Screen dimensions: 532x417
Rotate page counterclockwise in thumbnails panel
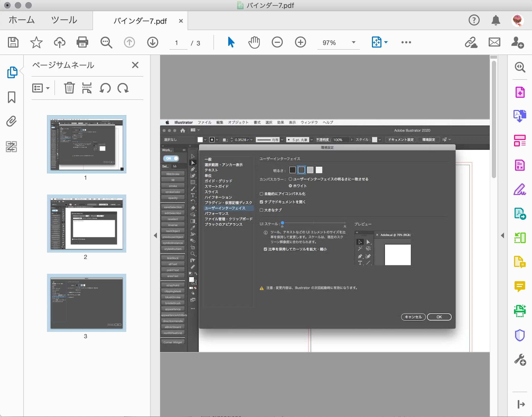pyautogui.click(x=105, y=88)
